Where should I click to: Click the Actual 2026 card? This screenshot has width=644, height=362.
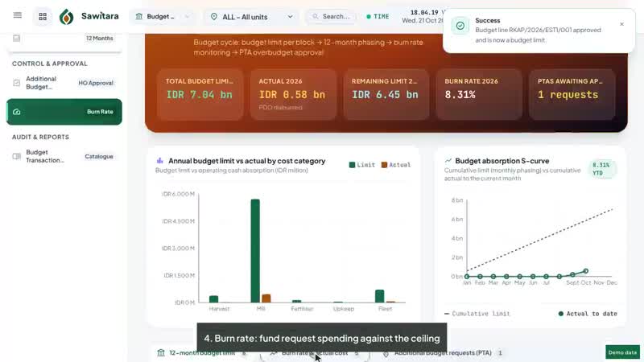pos(293,94)
